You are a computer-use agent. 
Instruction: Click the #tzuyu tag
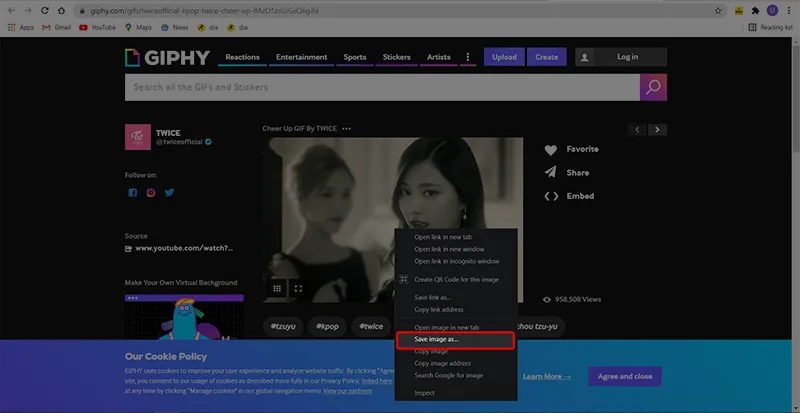tap(283, 327)
